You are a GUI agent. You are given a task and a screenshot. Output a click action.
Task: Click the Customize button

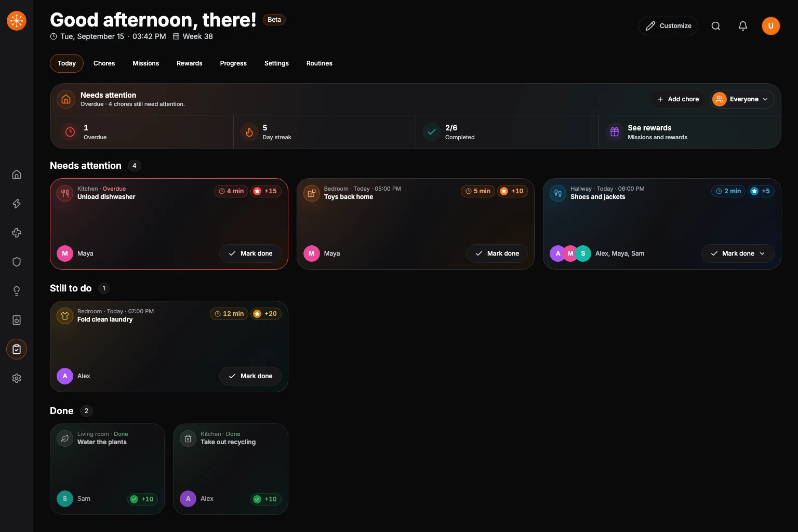point(668,26)
